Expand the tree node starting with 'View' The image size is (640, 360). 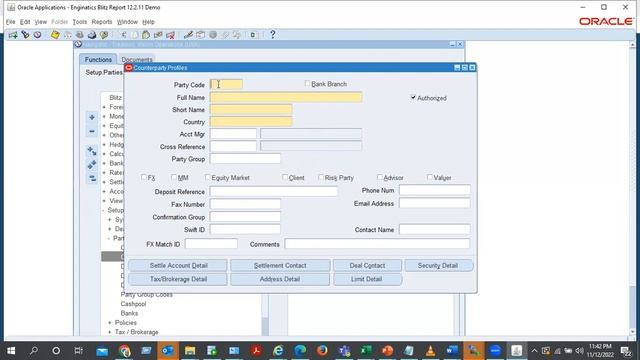coord(104,201)
